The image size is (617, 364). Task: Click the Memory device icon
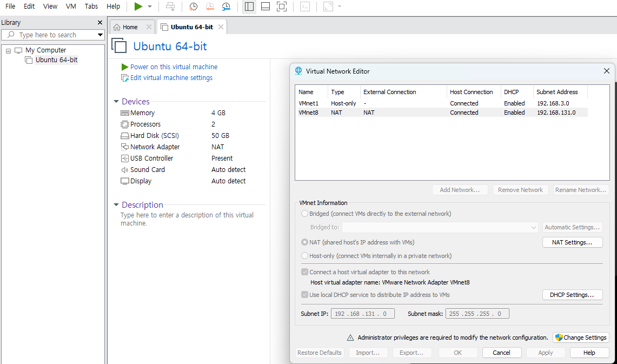[x=125, y=113]
